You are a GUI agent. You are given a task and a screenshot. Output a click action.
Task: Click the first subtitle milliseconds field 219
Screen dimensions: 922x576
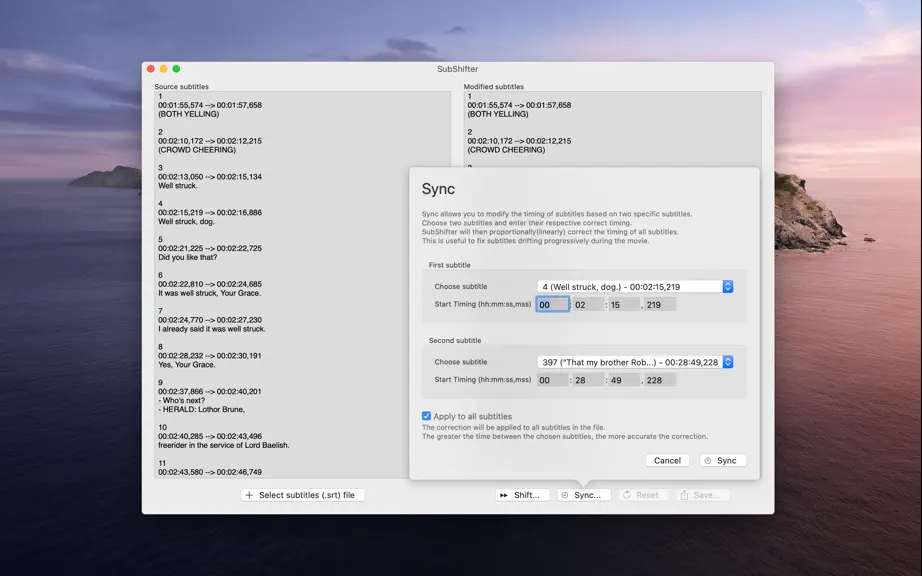[660, 304]
